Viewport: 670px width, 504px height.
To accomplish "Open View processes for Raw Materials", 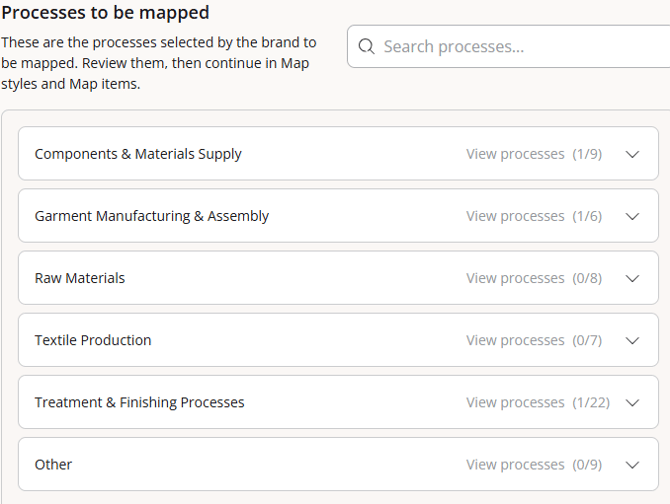I will [515, 278].
